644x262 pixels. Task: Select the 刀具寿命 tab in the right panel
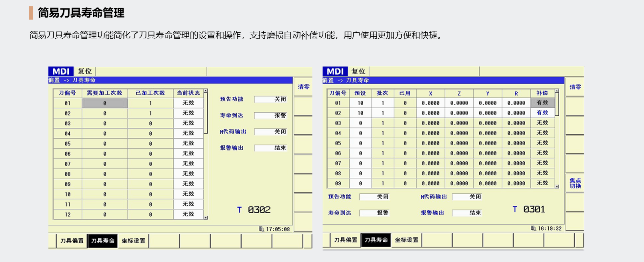(376, 240)
